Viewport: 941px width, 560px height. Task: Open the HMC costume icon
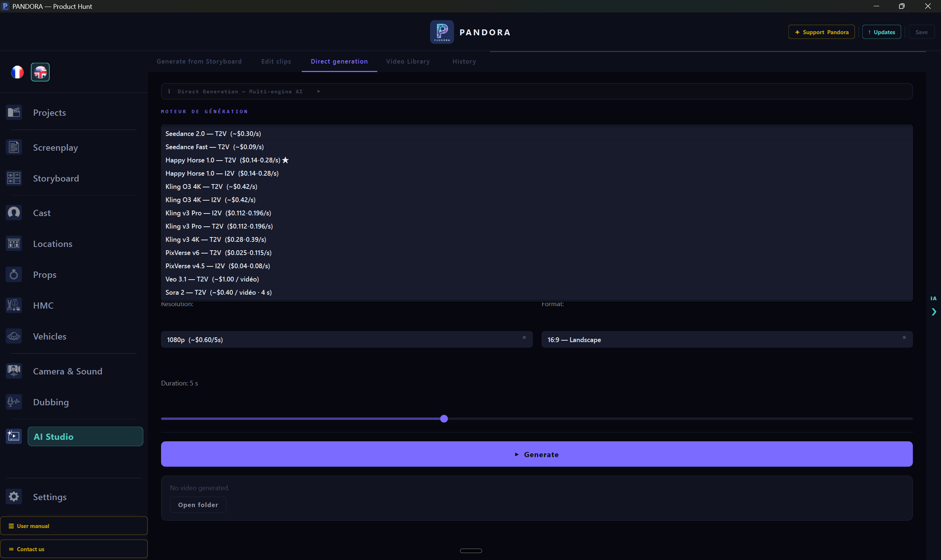point(14,305)
